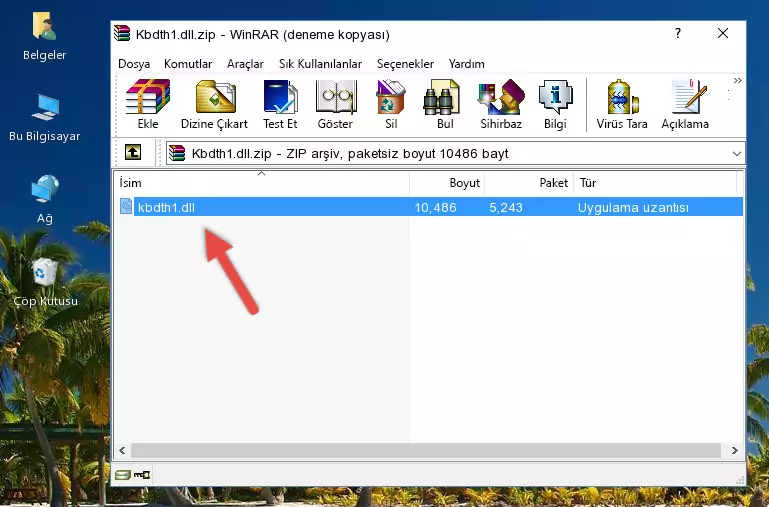The image size is (769, 507).
Task: Open Belgeler desktop icon
Action: (x=45, y=37)
